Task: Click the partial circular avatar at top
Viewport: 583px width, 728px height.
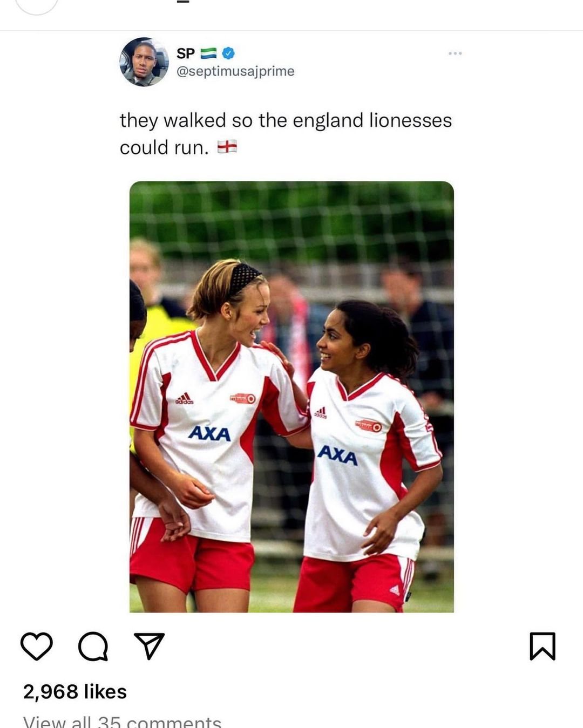Action: tap(36, 7)
